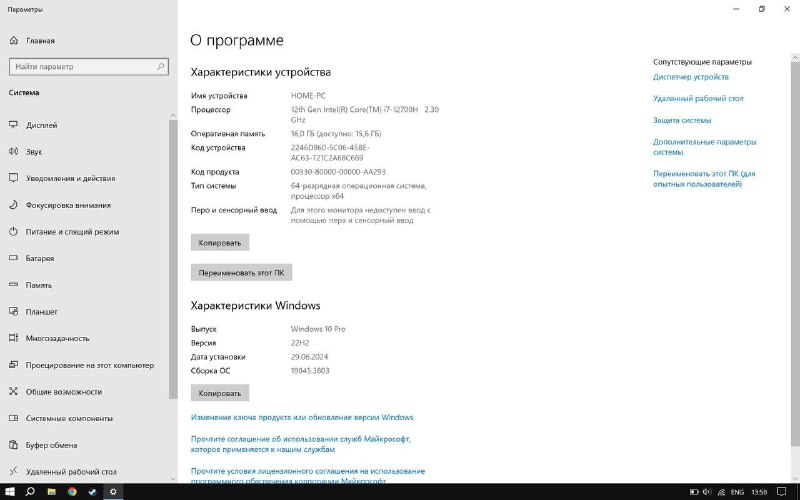Open Защита системы link
Viewport: 800px width, 500px height.
[x=682, y=120]
